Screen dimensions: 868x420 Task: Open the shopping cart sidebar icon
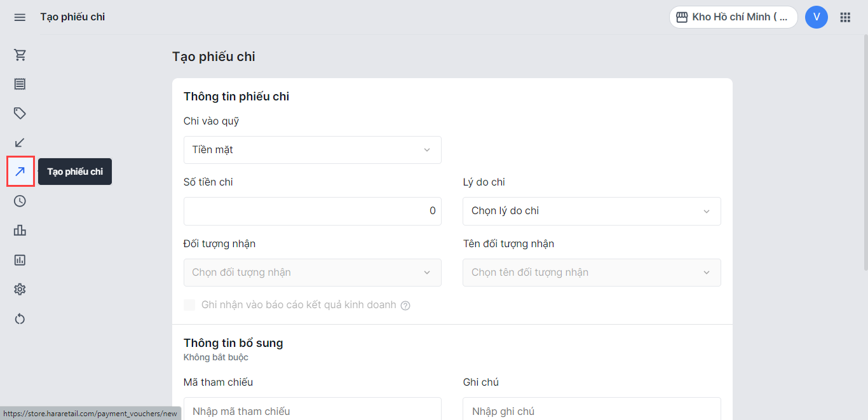click(20, 55)
